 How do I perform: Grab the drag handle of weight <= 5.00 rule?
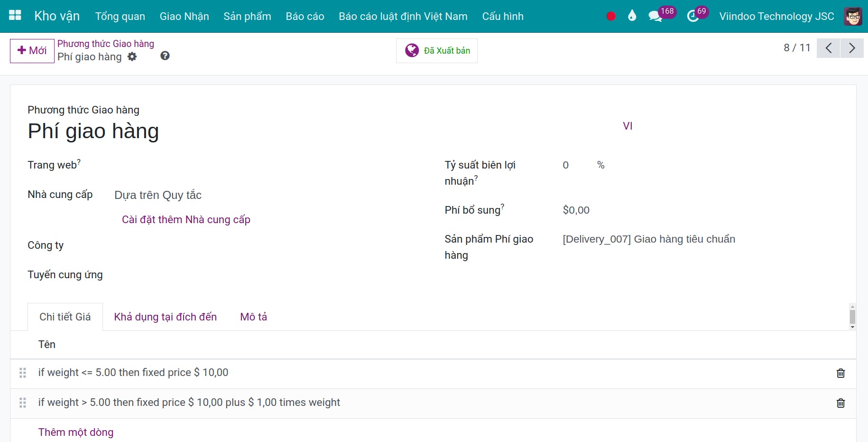tap(23, 373)
